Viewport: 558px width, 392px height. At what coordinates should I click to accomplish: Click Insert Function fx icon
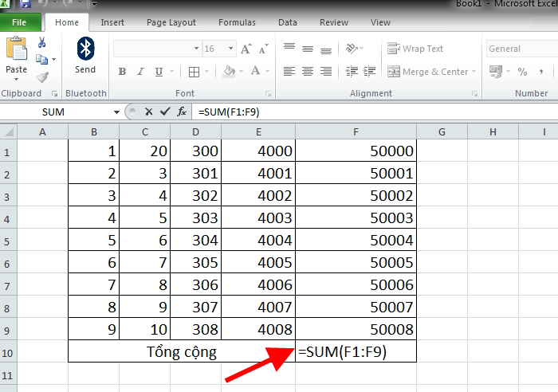point(182,112)
